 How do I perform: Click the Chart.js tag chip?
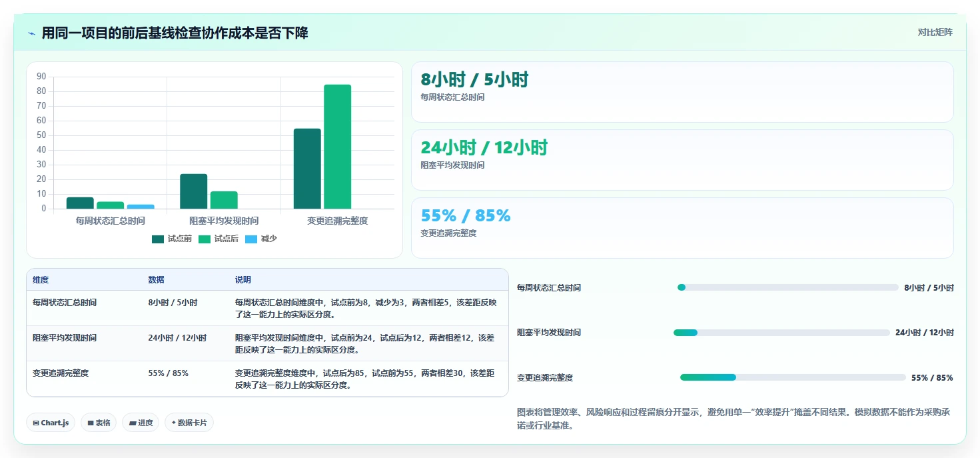pos(51,423)
